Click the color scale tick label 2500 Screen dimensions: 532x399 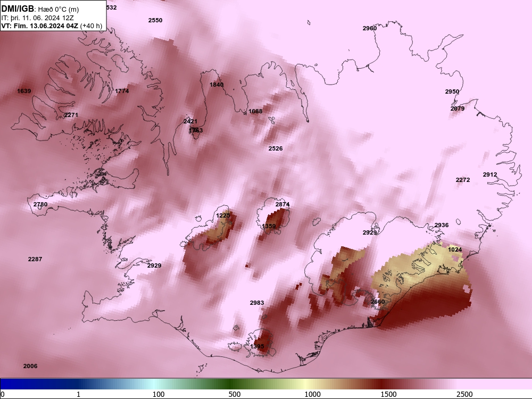pyautogui.click(x=464, y=394)
